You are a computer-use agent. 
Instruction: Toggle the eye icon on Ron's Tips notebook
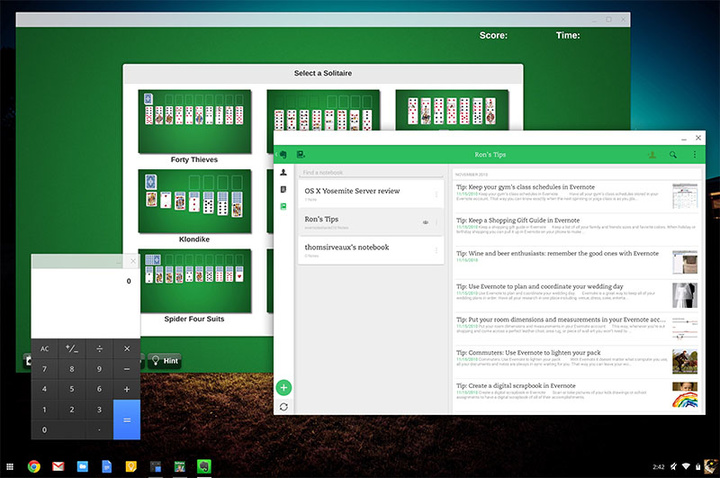point(426,222)
